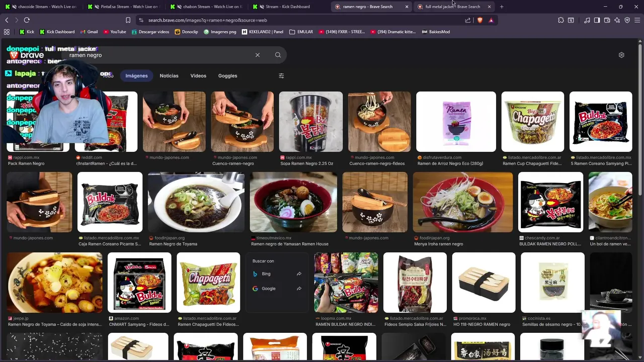
Task: Open the Kick bookmark
Action: point(27,32)
